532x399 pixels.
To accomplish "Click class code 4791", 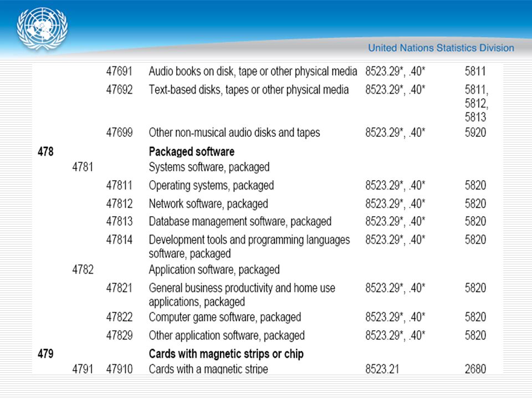I will tap(83, 369).
